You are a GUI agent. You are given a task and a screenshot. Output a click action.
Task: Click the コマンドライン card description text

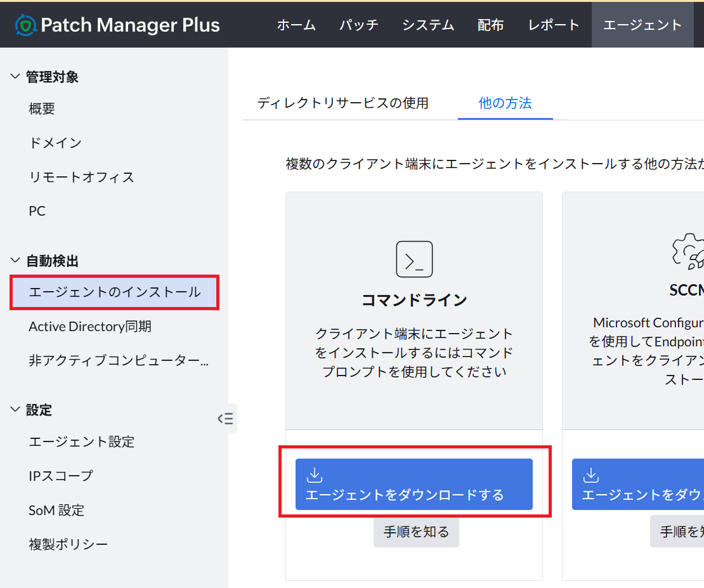[x=414, y=353]
